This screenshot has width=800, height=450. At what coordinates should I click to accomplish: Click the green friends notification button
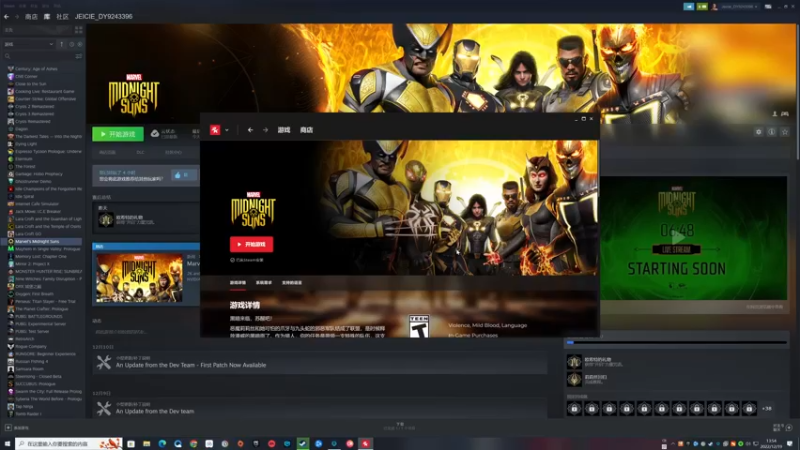702,7
